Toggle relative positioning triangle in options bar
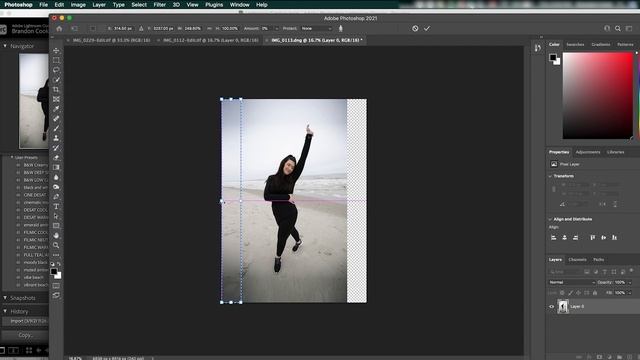 click(x=141, y=29)
